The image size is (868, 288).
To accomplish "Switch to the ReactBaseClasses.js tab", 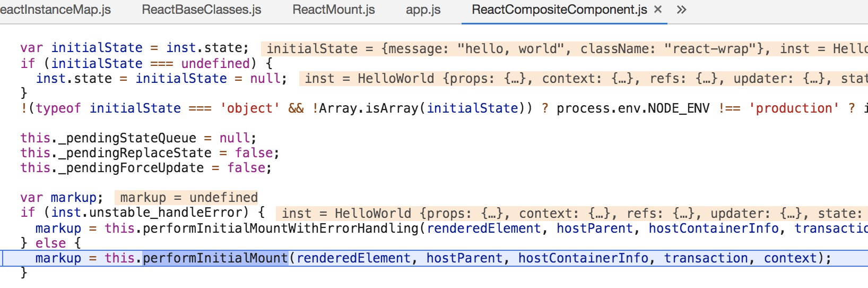I will (202, 10).
